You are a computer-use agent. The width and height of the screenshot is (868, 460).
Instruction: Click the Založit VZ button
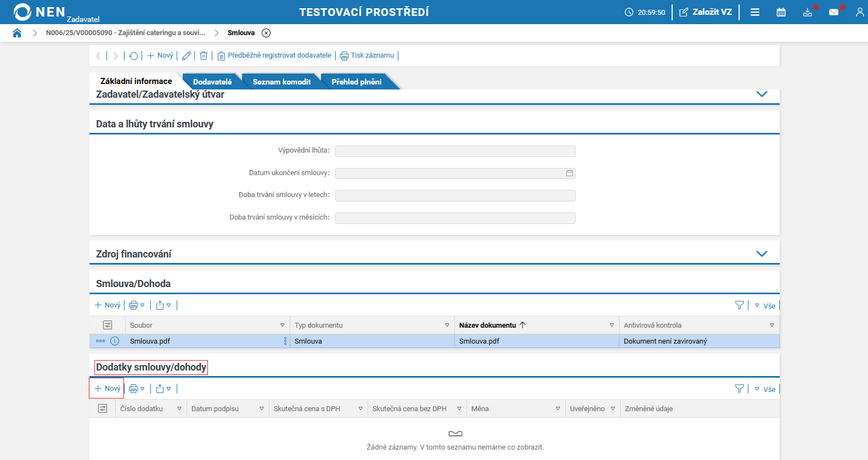[x=706, y=12]
